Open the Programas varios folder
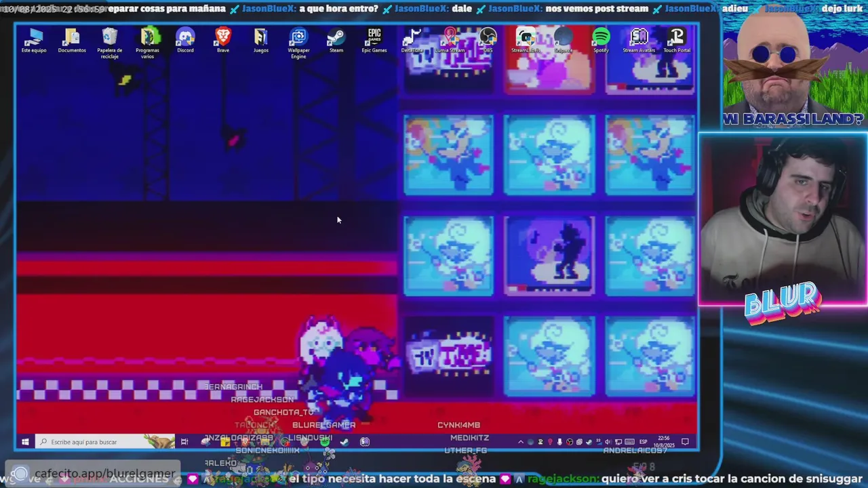 [x=147, y=43]
